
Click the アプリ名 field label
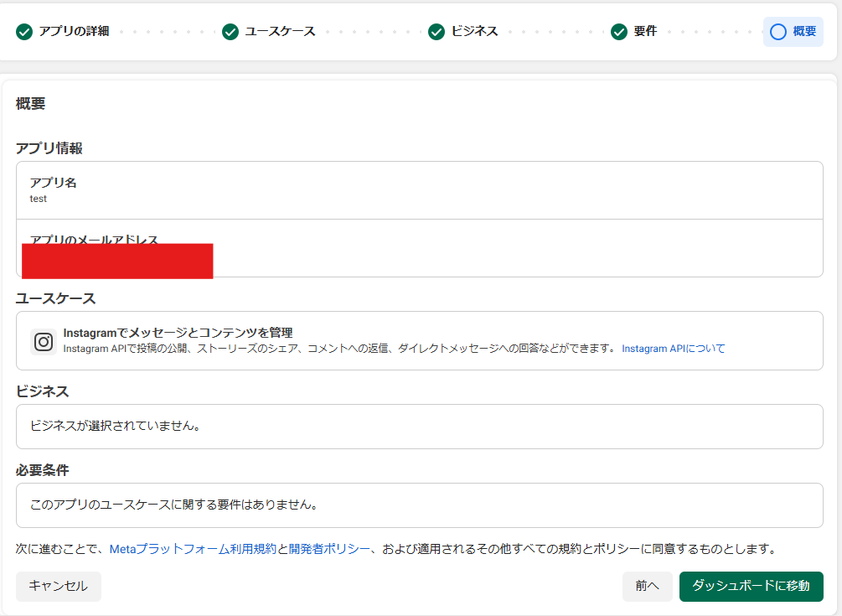tap(53, 183)
